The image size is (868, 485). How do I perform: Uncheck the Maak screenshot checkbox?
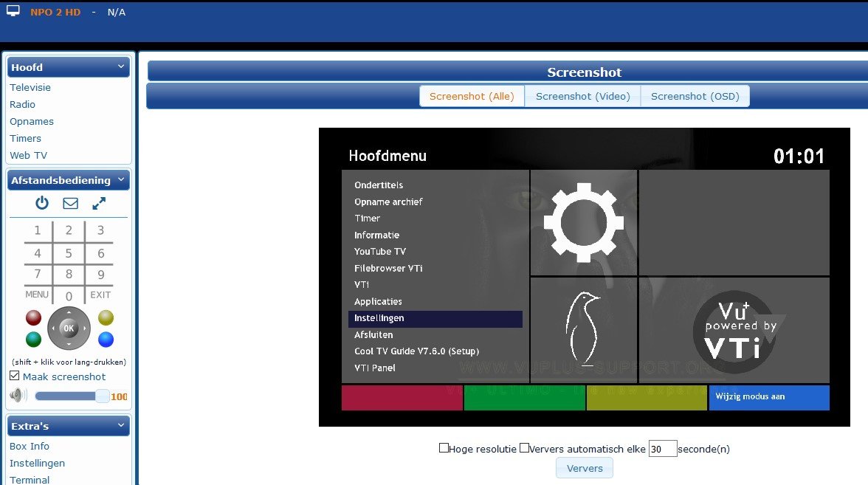15,376
